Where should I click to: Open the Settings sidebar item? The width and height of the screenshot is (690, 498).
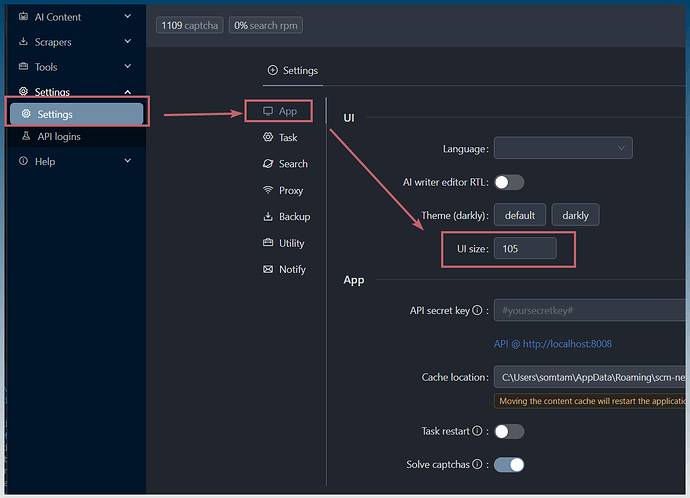(77, 114)
